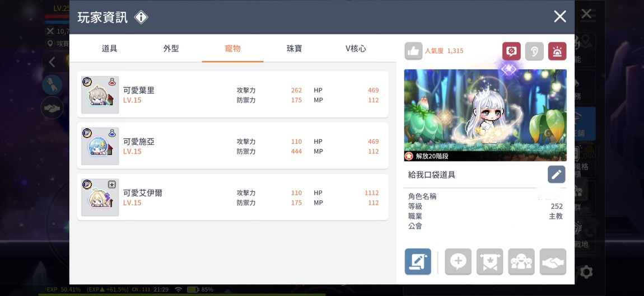The width and height of the screenshot is (644, 296).
Task: Click the guild banner star icon
Action: tap(489, 261)
